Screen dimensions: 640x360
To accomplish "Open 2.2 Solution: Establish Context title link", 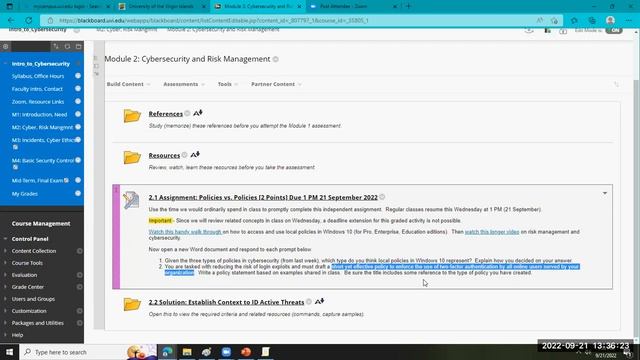I will (226, 302).
